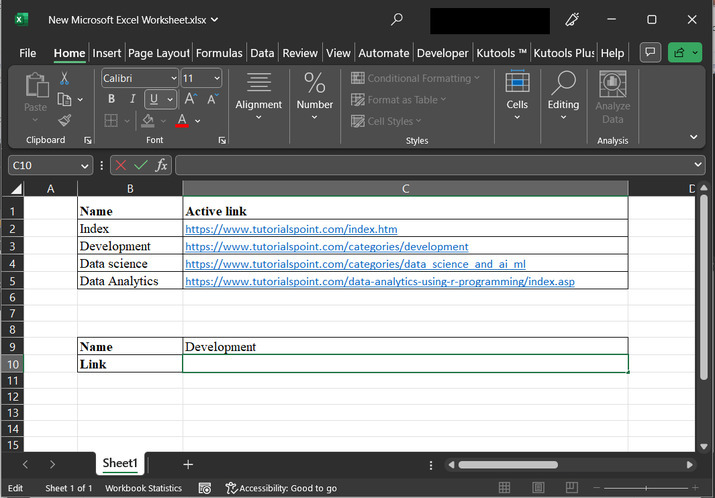
Task: Toggle Bold formatting
Action: [111, 99]
